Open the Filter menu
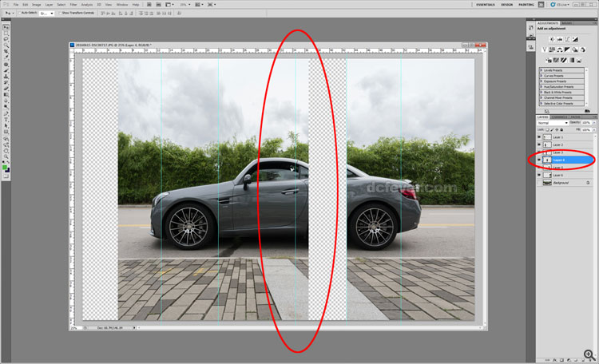The height and width of the screenshot is (364, 599). click(x=73, y=4)
